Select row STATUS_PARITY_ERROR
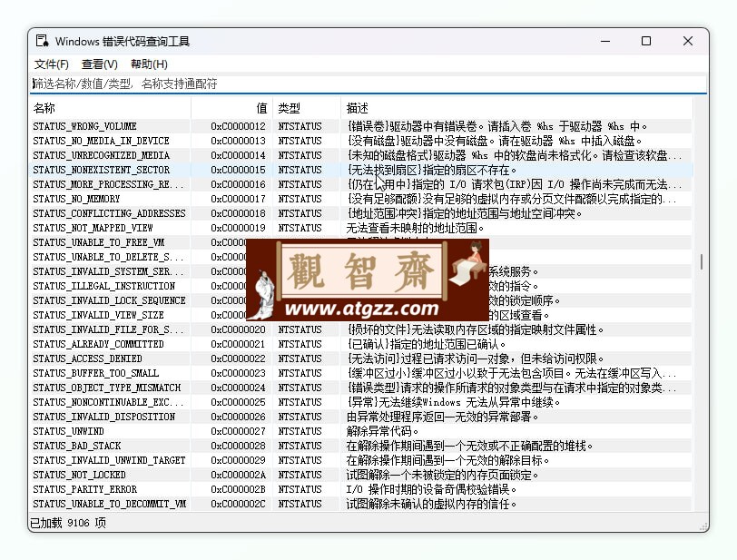This screenshot has height=560, width=737. (x=361, y=490)
